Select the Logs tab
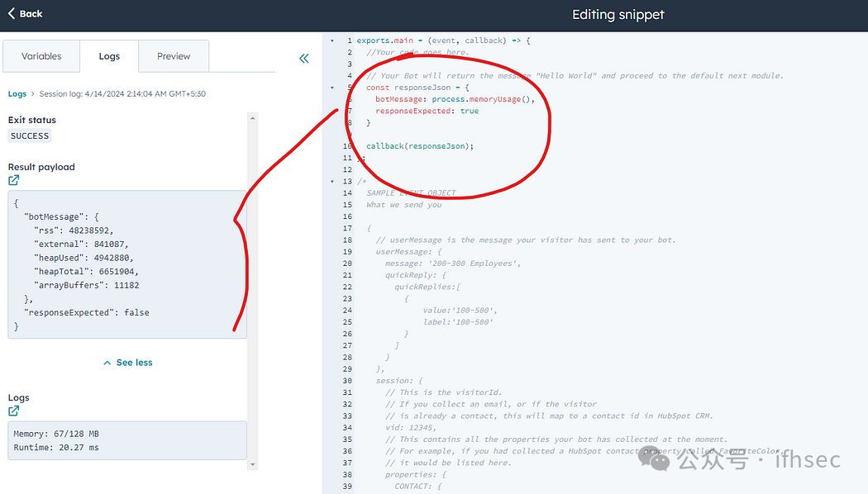 click(109, 56)
